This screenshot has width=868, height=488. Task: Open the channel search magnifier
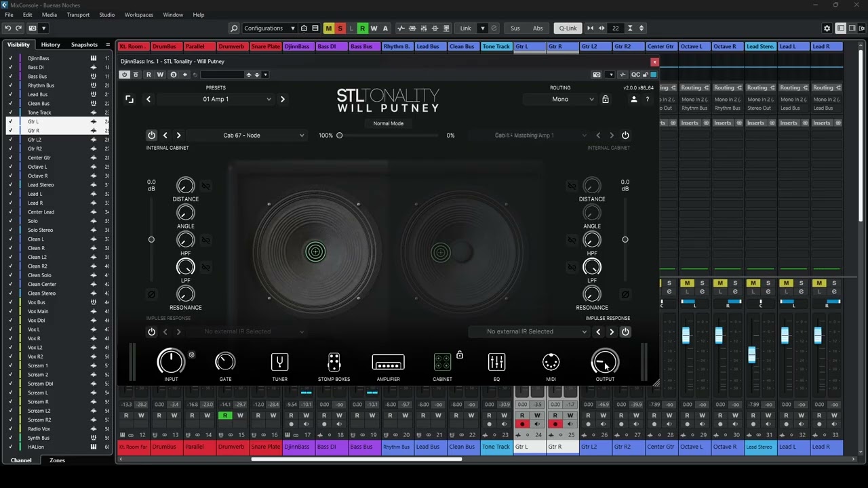point(234,28)
